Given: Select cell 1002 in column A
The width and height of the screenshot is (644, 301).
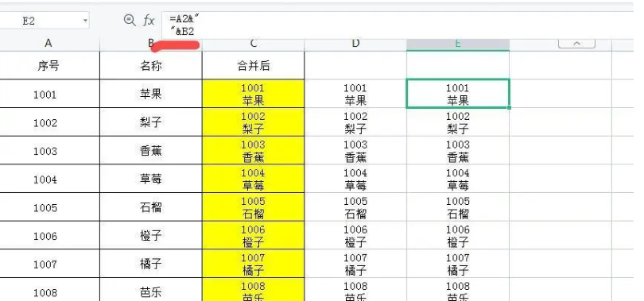Looking at the screenshot, I should [48, 122].
